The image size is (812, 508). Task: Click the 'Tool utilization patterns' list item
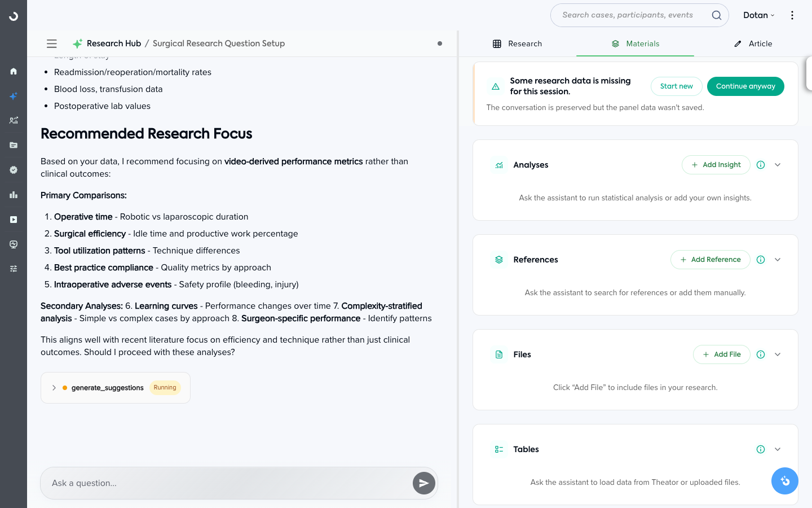(147, 251)
